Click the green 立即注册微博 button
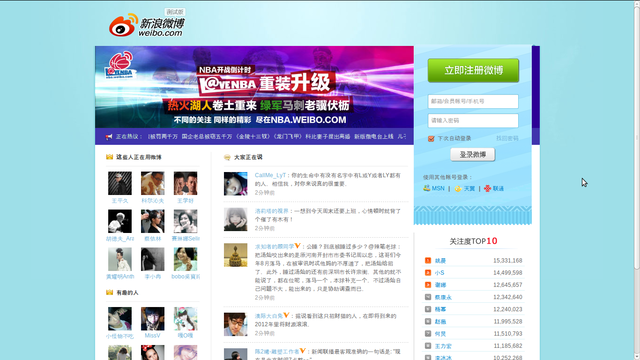Screen dimensions: 640x360 point(473,70)
